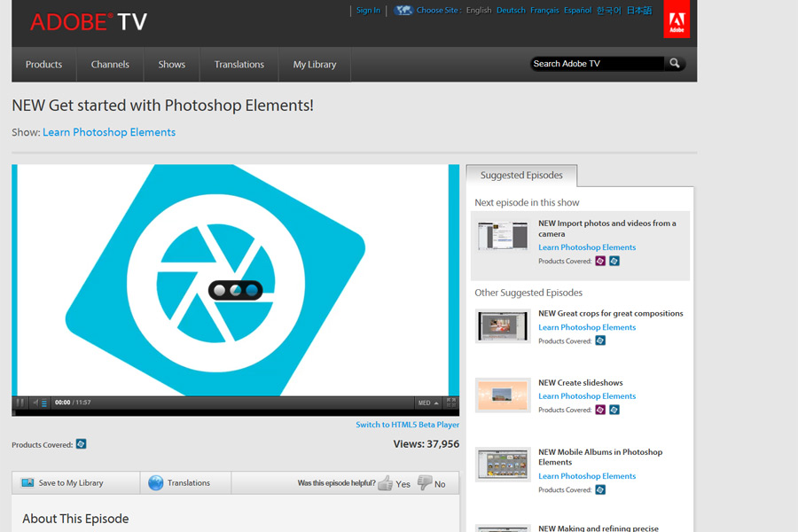Screen dimensions: 798x532
Task: Open the Great crops episode thumbnail
Action: click(x=503, y=326)
